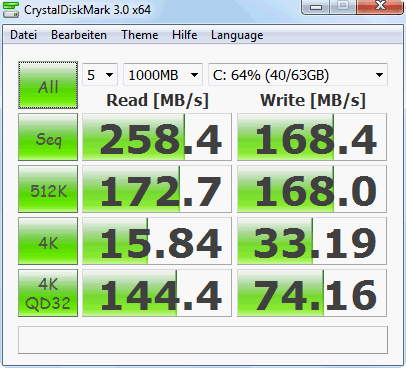Click the 4K QD32 write result 74.16
Image resolution: width=406 pixels, height=368 pixels.
click(x=312, y=293)
